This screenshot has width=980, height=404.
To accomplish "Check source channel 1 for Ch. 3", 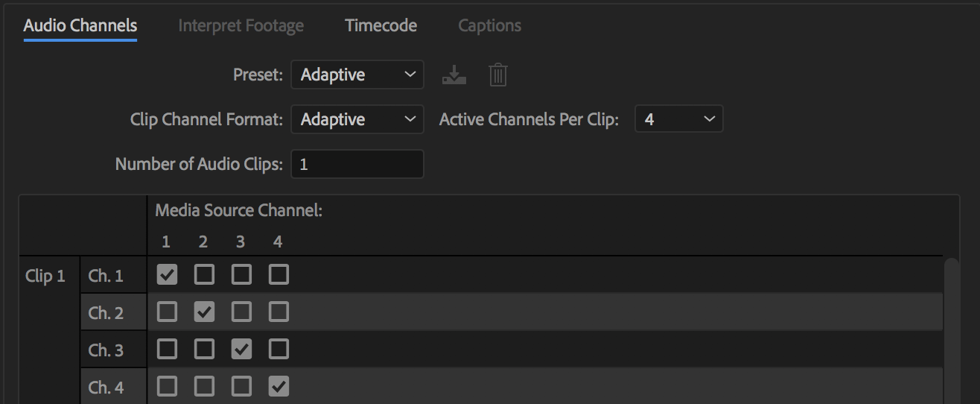I will pos(168,350).
